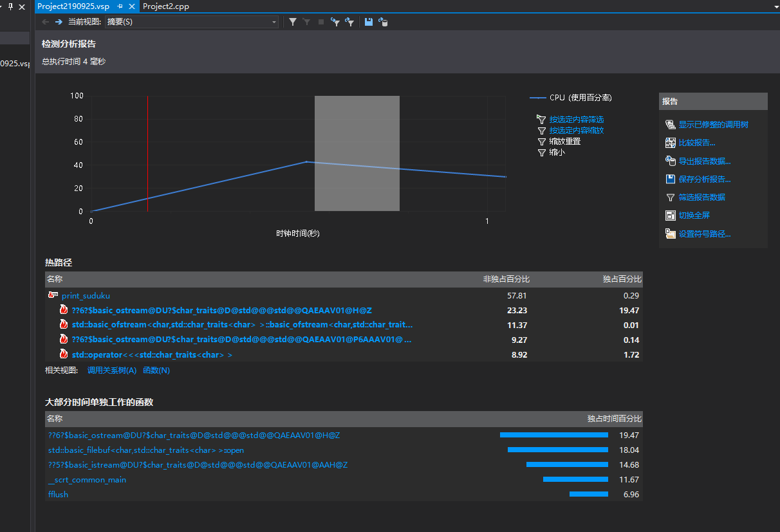Open the 调用关系树(A) related view link
This screenshot has width=780, height=532.
click(112, 371)
